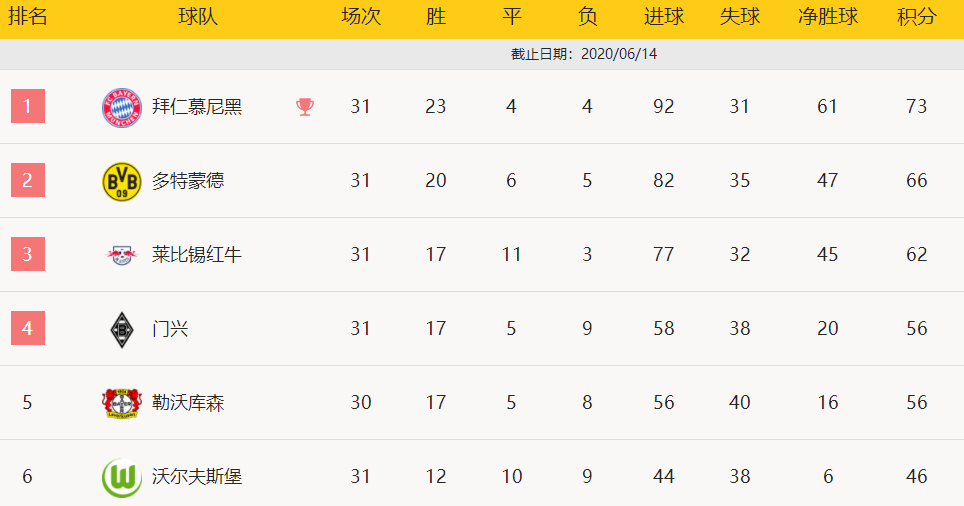Click the red rank 4 badge
Image resolution: width=964 pixels, height=506 pixels.
click(28, 328)
